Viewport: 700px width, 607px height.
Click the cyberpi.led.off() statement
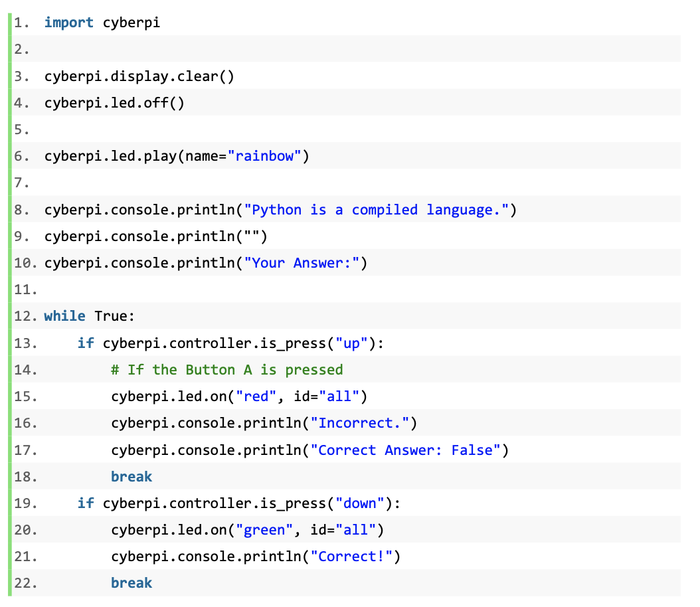pyautogui.click(x=114, y=103)
